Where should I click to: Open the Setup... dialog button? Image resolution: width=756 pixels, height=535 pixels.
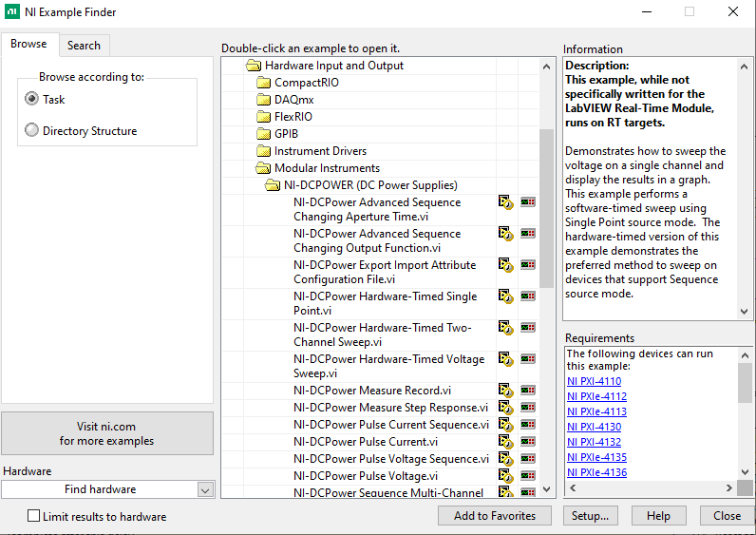pyautogui.click(x=590, y=516)
